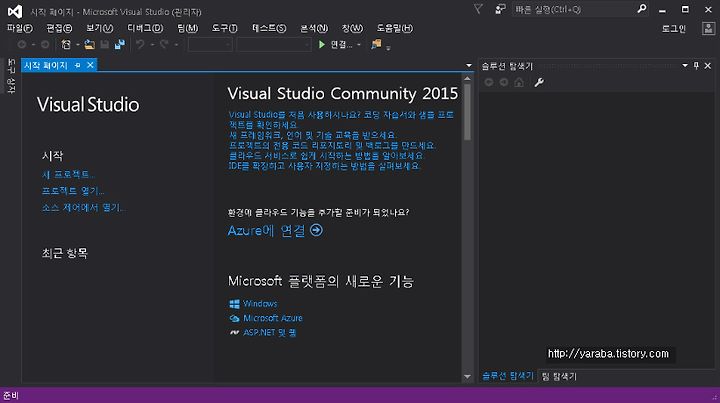Image resolution: width=720 pixels, height=403 pixels.
Task: Open the 편집(E) menu
Action: 59,28
